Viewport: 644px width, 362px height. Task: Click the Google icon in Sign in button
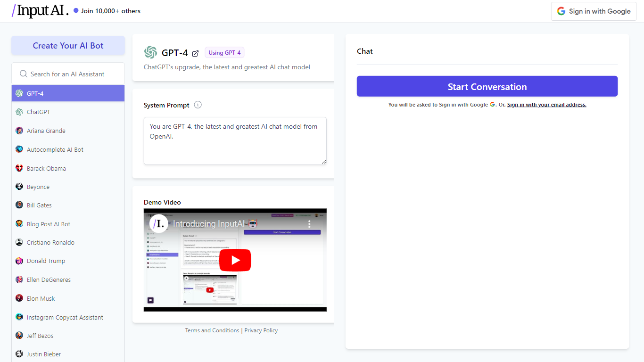561,11
